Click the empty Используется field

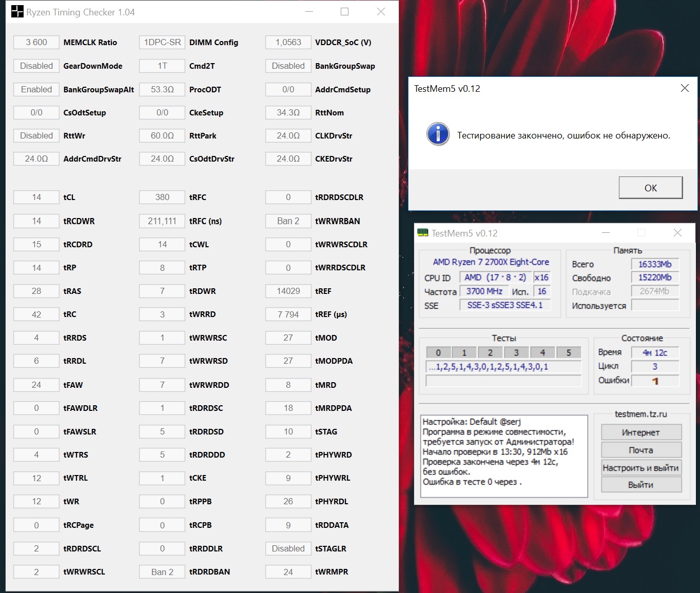tap(655, 305)
